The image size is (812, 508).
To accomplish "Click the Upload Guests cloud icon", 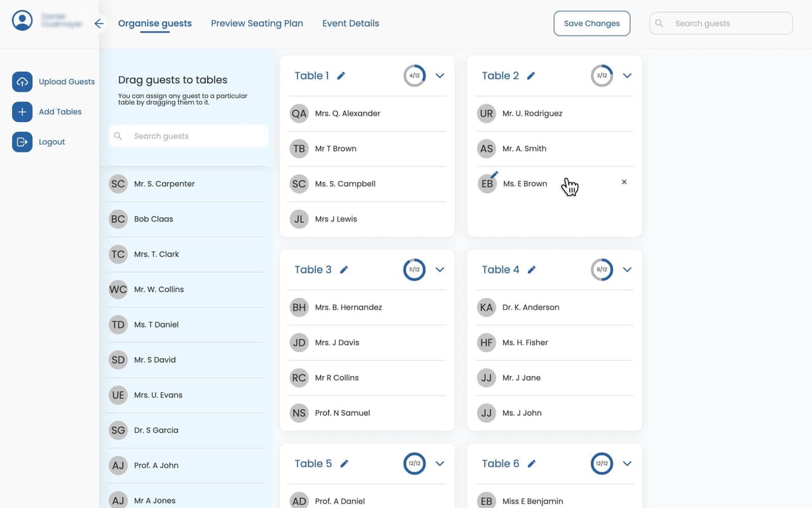I will pos(22,81).
